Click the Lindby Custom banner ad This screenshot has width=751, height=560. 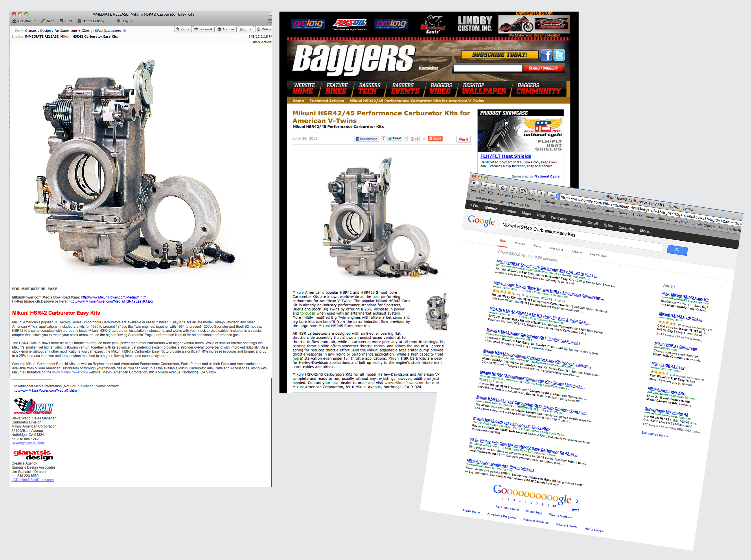tap(475, 24)
